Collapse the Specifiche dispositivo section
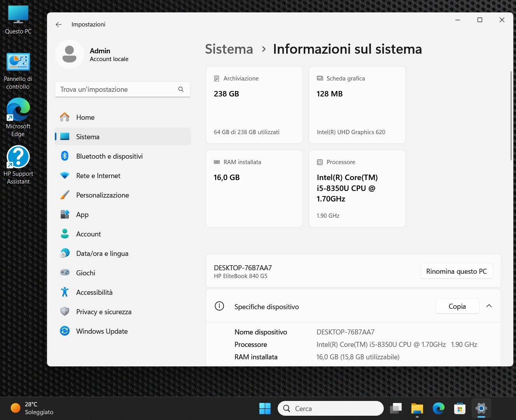 click(x=489, y=306)
